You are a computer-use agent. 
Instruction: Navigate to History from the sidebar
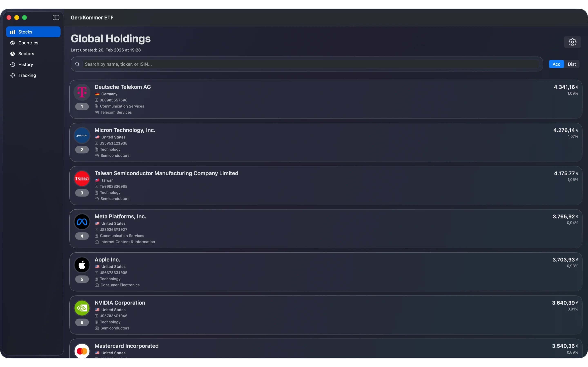[25, 64]
